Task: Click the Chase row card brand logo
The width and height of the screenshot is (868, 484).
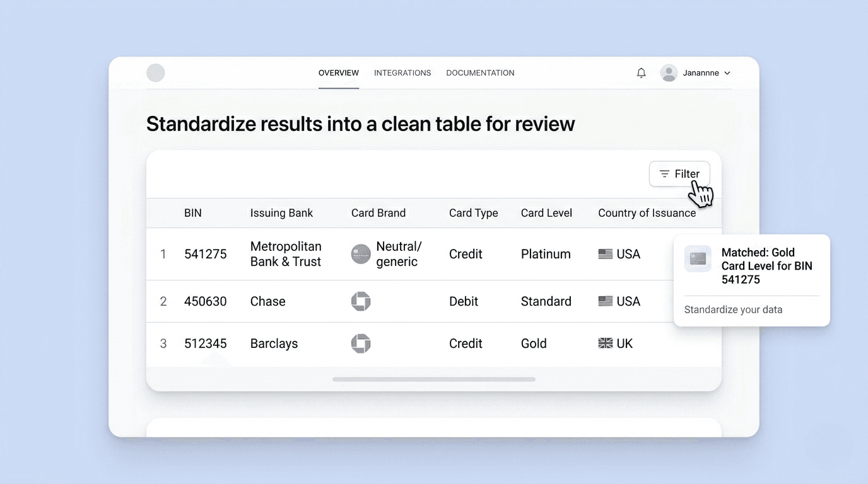Action: click(x=361, y=301)
